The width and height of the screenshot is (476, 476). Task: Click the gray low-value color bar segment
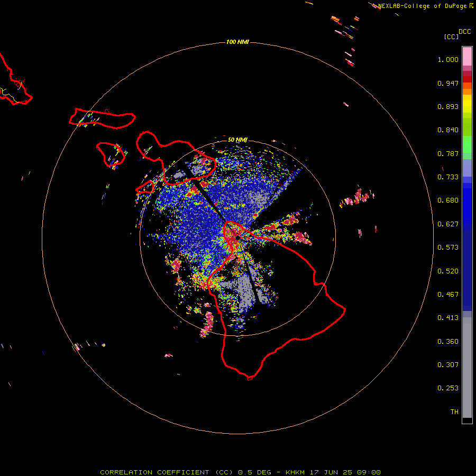point(467,368)
